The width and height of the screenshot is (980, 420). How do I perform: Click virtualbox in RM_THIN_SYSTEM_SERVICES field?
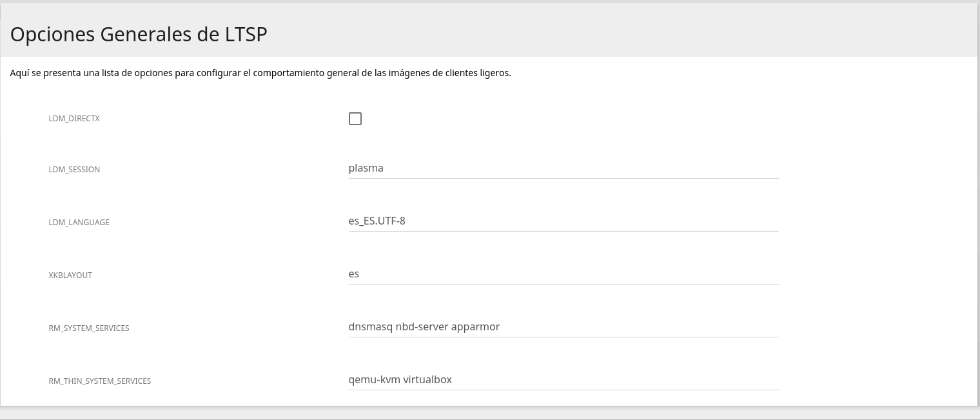(x=427, y=380)
